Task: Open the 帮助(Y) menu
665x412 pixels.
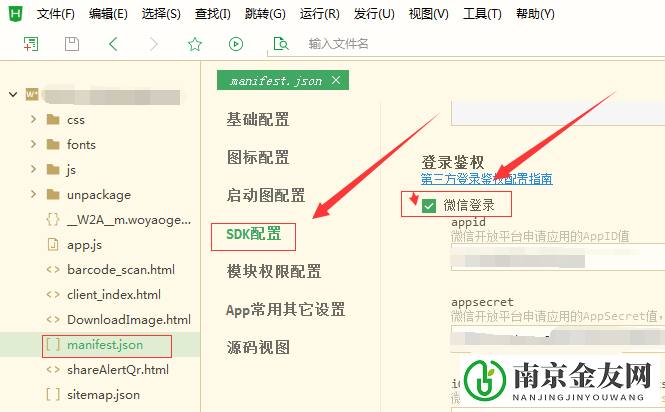Action: [535, 14]
